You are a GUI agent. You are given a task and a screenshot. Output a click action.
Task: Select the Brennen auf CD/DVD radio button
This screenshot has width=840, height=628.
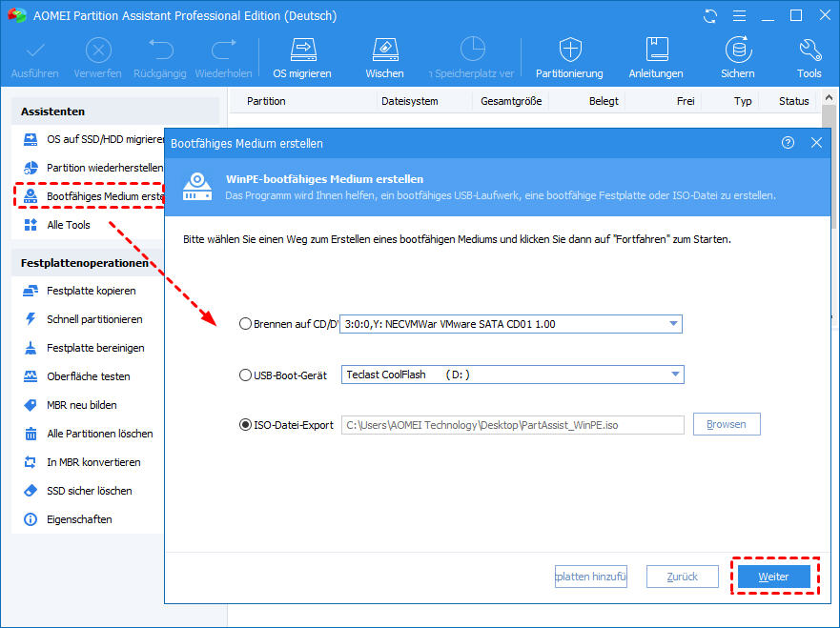(x=245, y=324)
